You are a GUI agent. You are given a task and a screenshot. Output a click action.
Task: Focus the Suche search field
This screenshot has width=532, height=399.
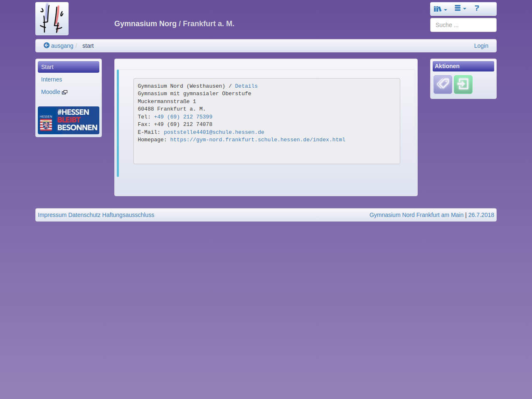pos(463,25)
